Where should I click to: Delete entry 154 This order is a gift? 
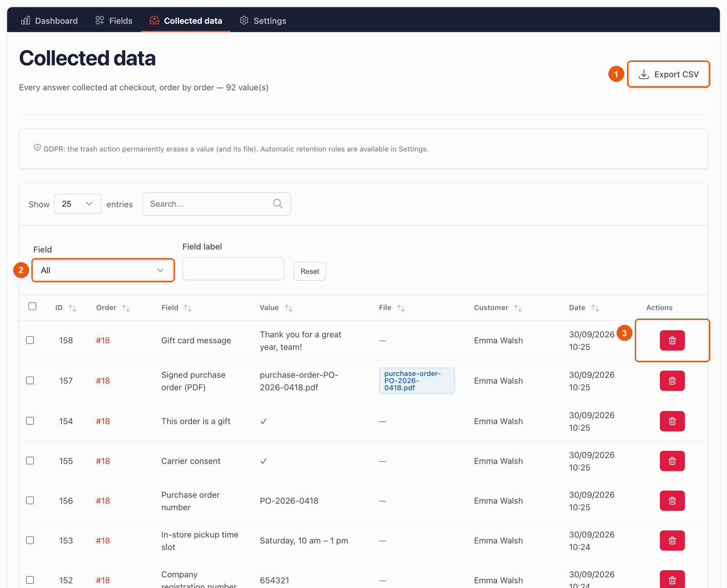(x=672, y=421)
